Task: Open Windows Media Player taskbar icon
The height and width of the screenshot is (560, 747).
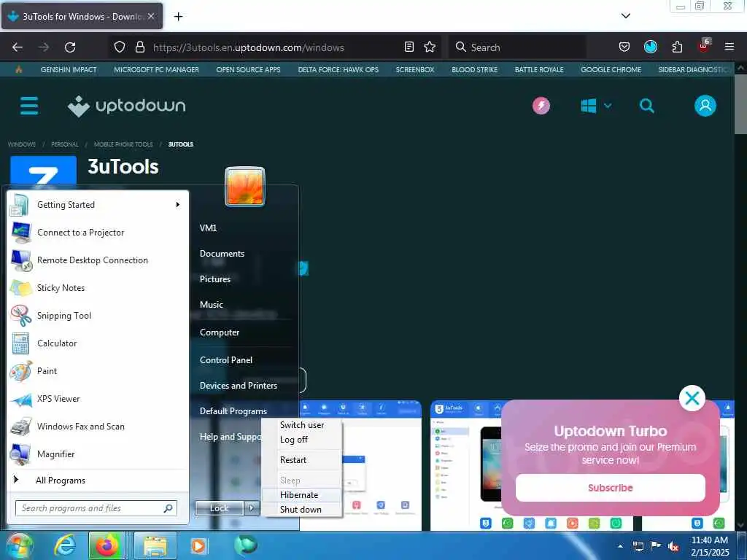Action: [198, 545]
